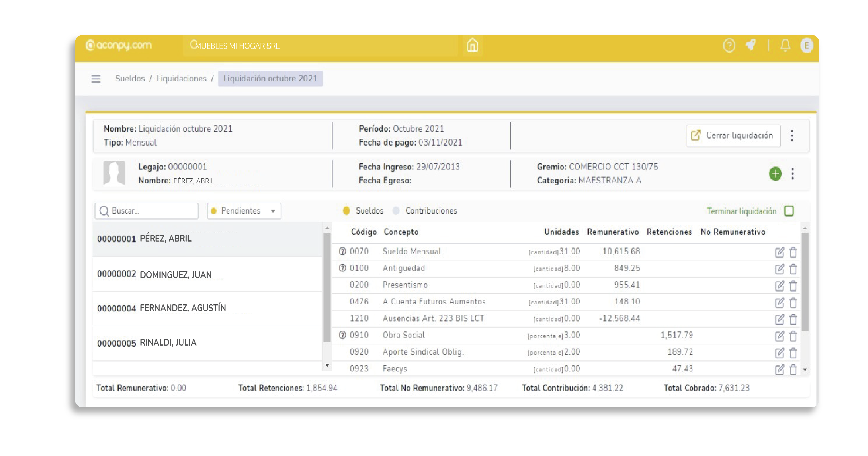The width and height of the screenshot is (868, 456).
Task: Delete the Antiguedad concept row
Action: point(793,269)
